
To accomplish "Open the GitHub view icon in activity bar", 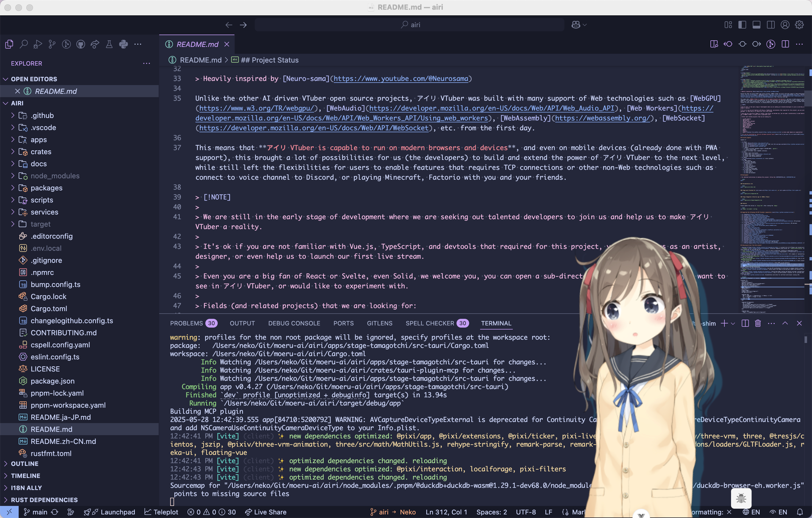I will pyautogui.click(x=81, y=44).
